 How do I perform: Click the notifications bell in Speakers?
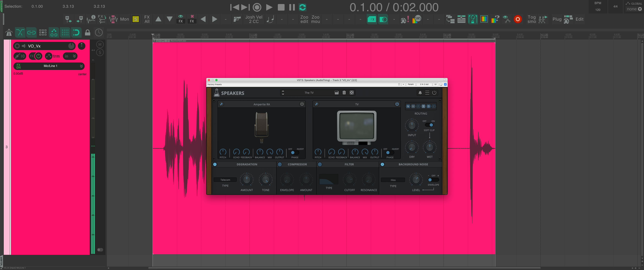click(420, 93)
